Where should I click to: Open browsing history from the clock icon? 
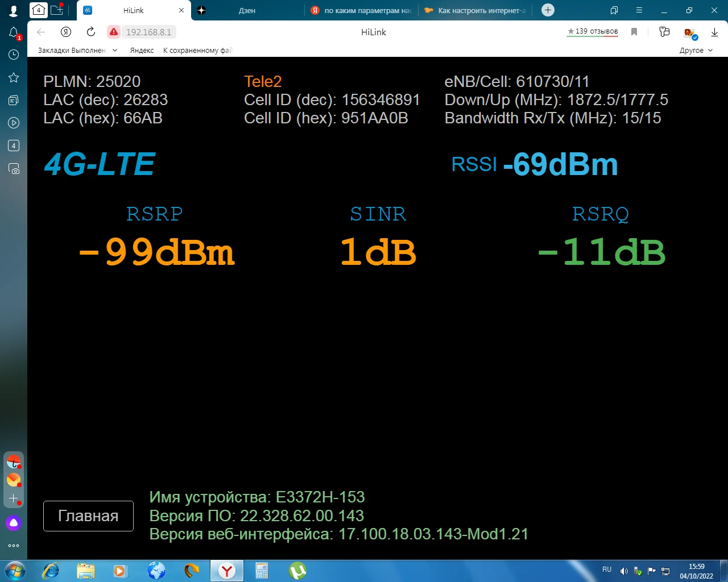click(x=14, y=55)
